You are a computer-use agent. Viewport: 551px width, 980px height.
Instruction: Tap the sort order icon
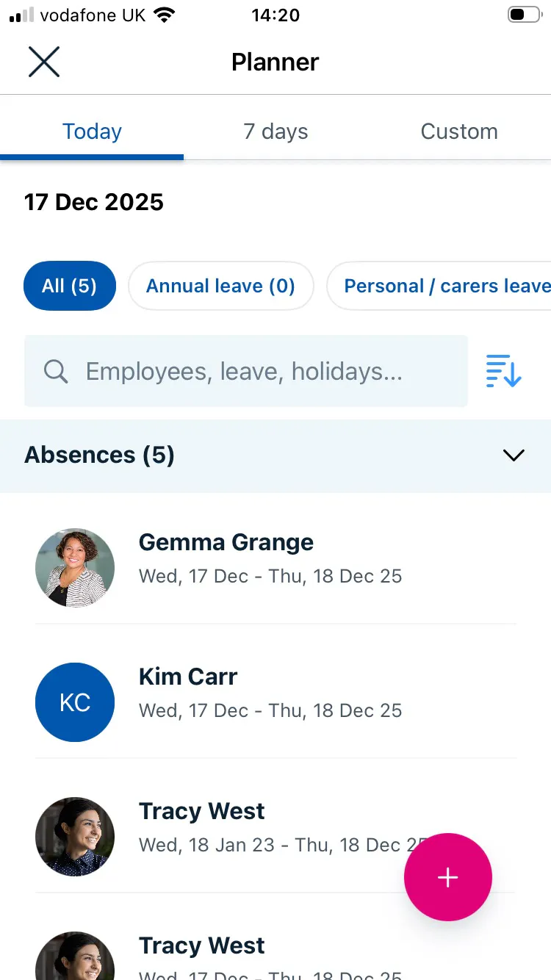coord(503,371)
